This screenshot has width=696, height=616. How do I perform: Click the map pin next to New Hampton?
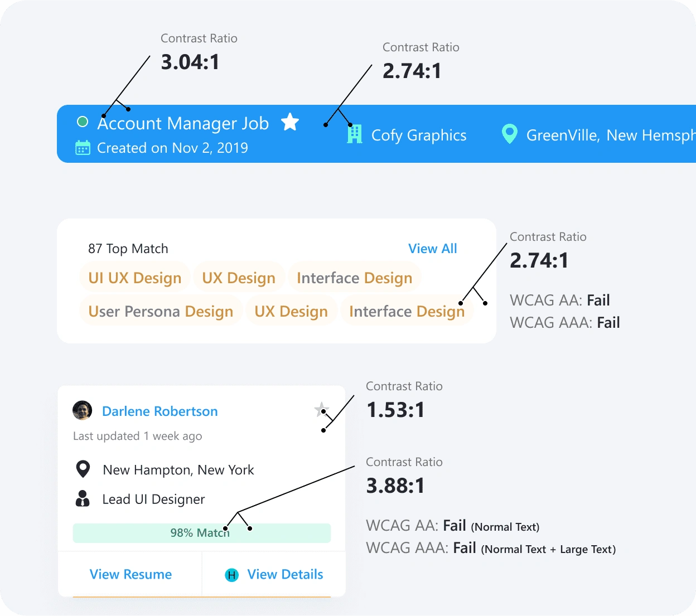click(x=83, y=469)
